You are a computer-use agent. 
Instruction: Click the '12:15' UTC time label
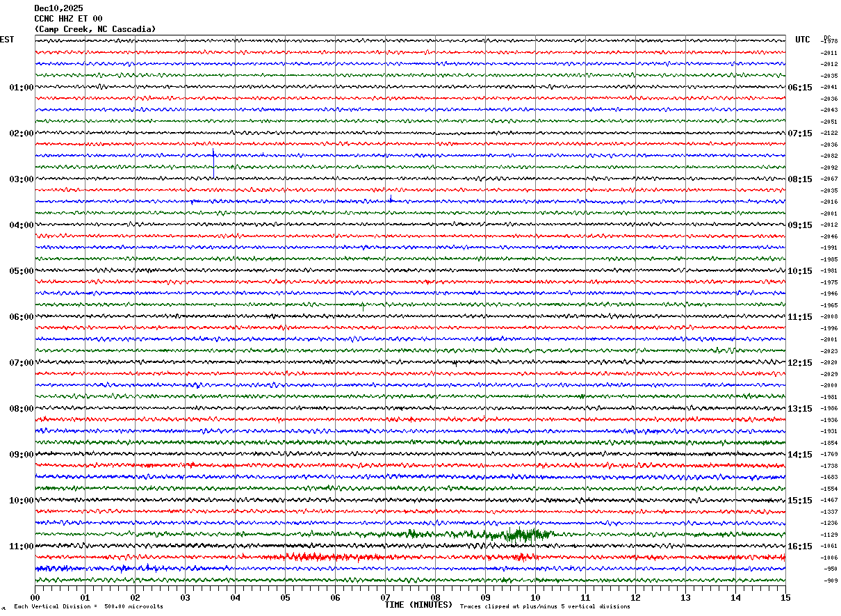point(800,363)
